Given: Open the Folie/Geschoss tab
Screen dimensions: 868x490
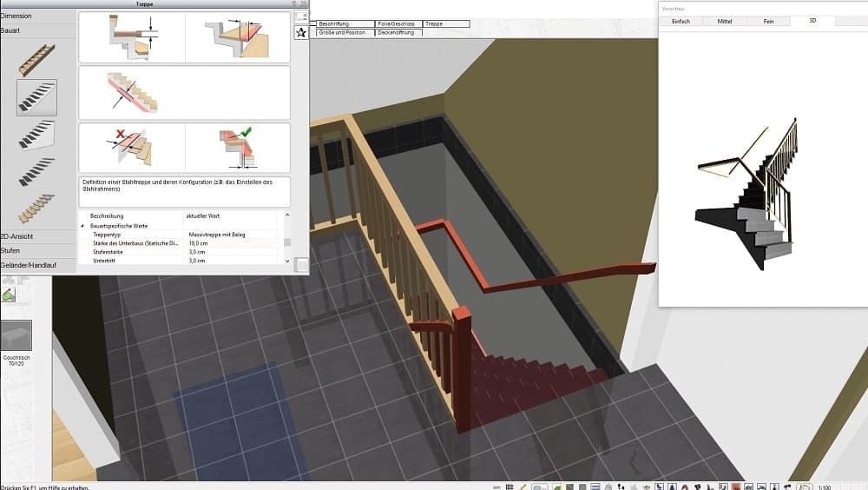Looking at the screenshot, I should (398, 23).
